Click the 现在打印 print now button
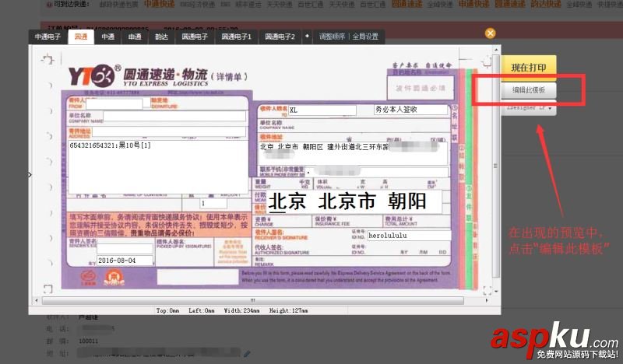The width and height of the screenshot is (623, 364). tap(529, 68)
